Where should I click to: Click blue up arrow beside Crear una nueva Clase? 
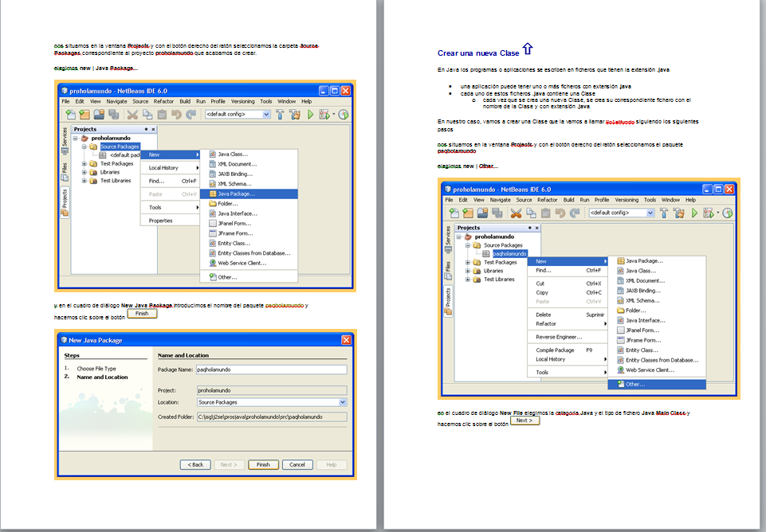point(528,49)
